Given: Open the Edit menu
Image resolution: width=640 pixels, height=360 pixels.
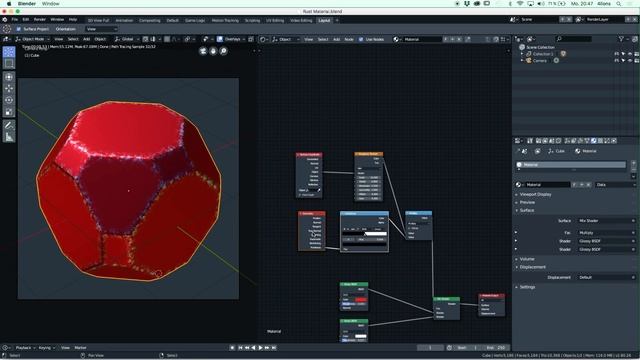Looking at the screenshot, I should pyautogui.click(x=26, y=20).
